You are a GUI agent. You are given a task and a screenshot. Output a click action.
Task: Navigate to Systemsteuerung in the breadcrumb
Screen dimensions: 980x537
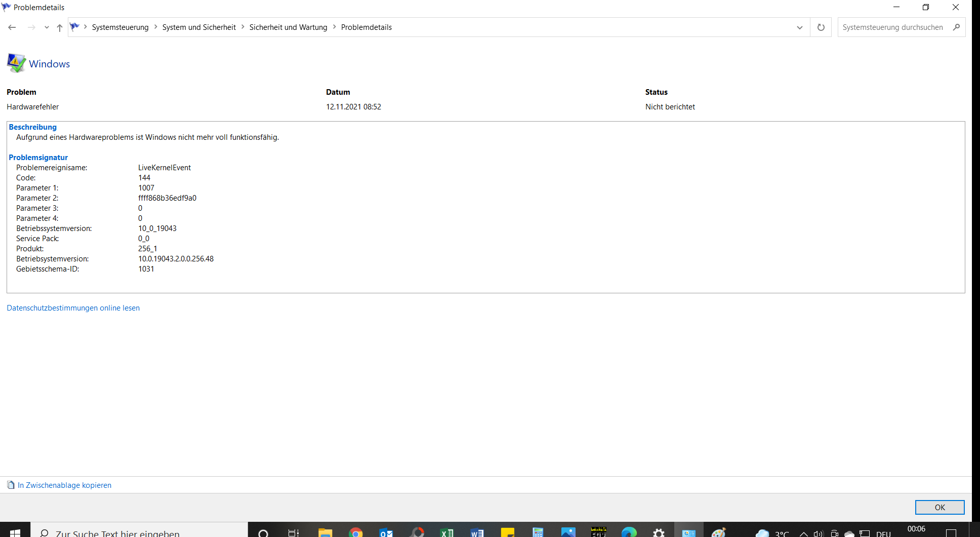point(120,27)
